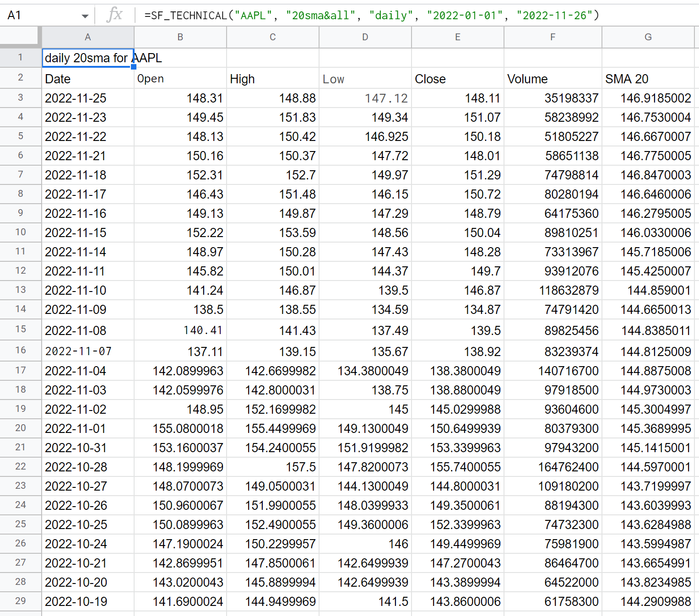This screenshot has width=699, height=616.
Task: Select the entire sheet via the corner box
Action: [x=21, y=37]
